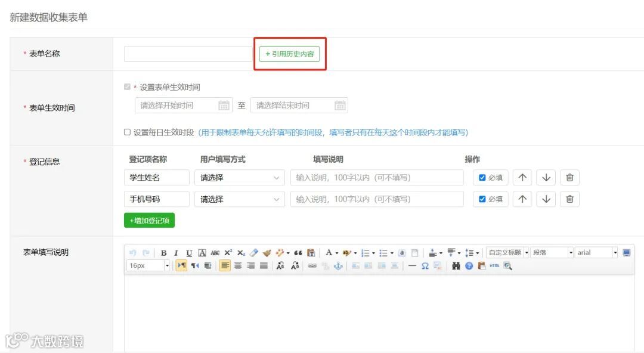Toggle 必填 checkbox for 学生姓名
644x353 pixels.
[482, 178]
